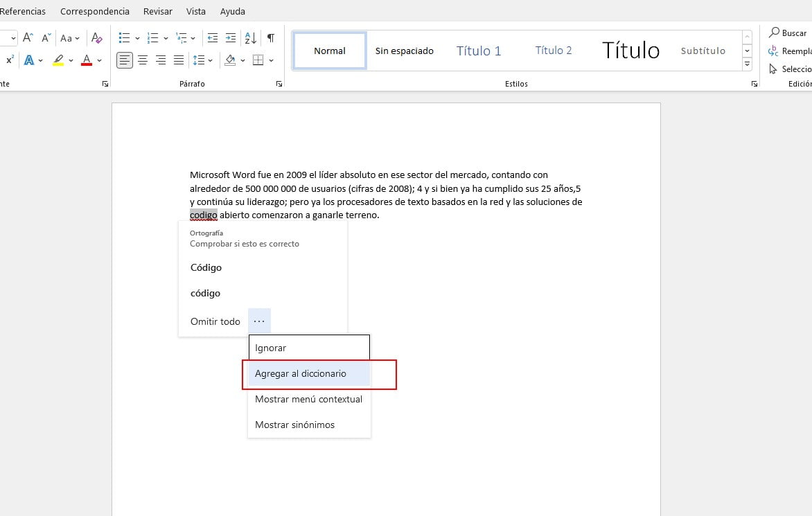Sort text with the A-Z icon
Screen dimensions: 812x516
click(x=251, y=38)
